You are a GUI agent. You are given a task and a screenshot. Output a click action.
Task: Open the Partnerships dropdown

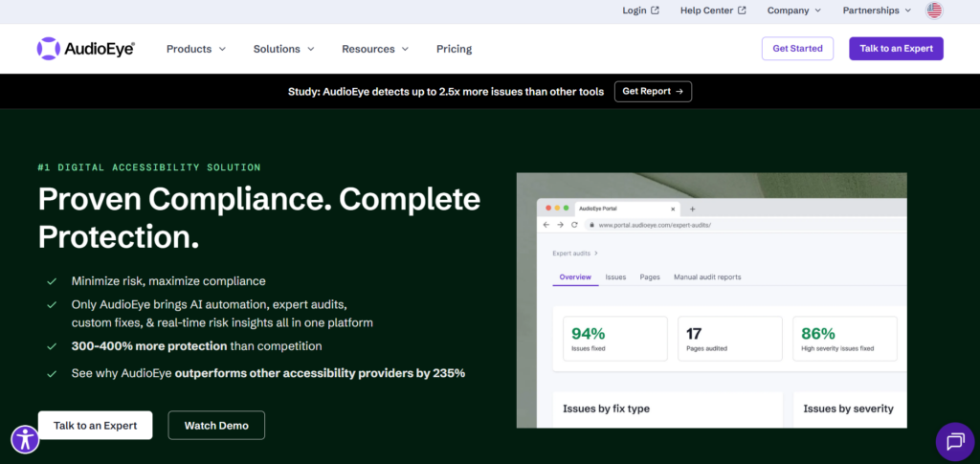click(877, 10)
